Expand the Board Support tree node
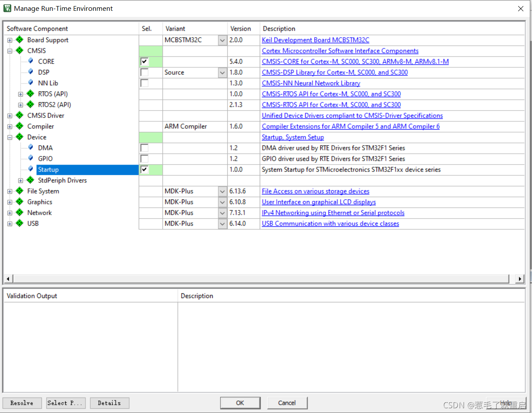Screen dimensions: 532x413 coord(10,40)
